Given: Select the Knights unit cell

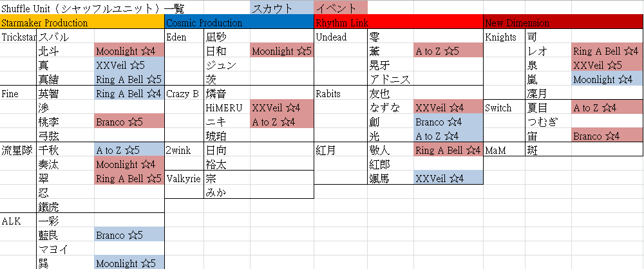Looking at the screenshot, I should click(x=504, y=37).
